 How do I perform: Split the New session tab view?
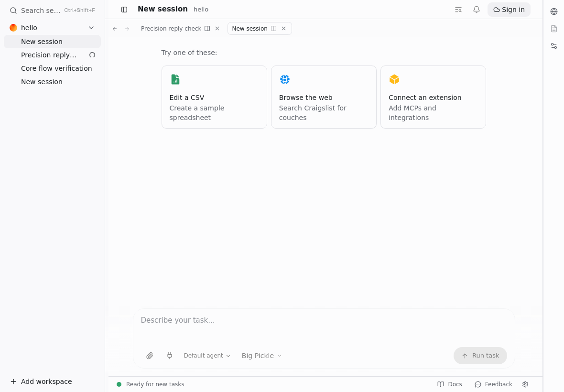click(274, 29)
